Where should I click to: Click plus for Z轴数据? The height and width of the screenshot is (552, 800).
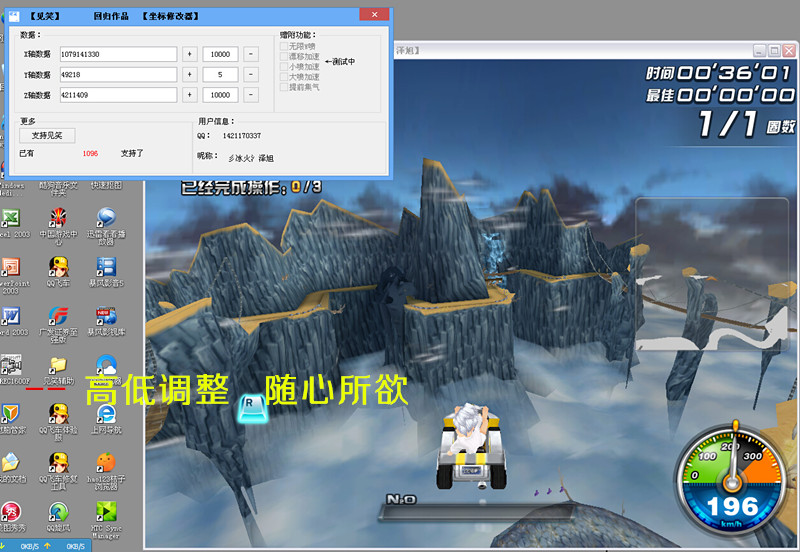(x=190, y=95)
